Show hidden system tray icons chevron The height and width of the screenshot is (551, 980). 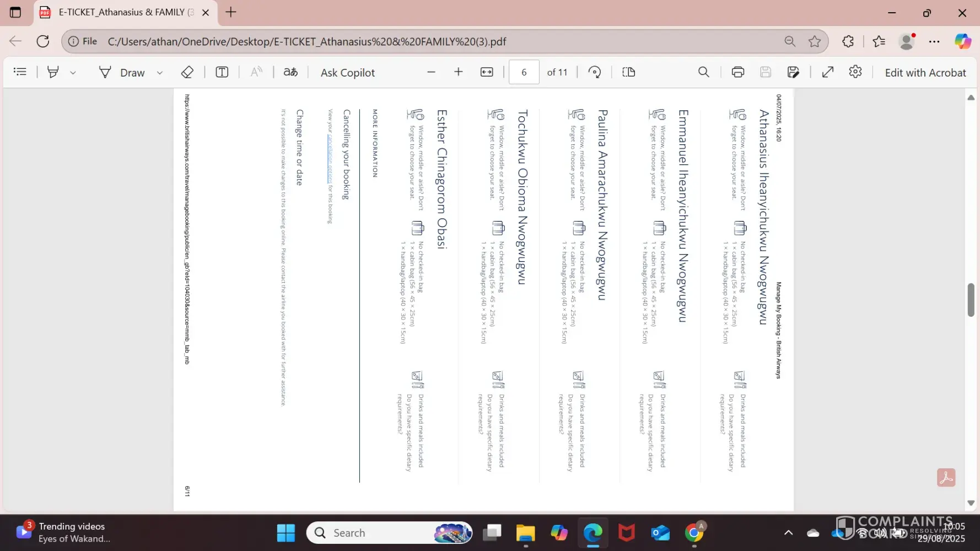click(788, 533)
